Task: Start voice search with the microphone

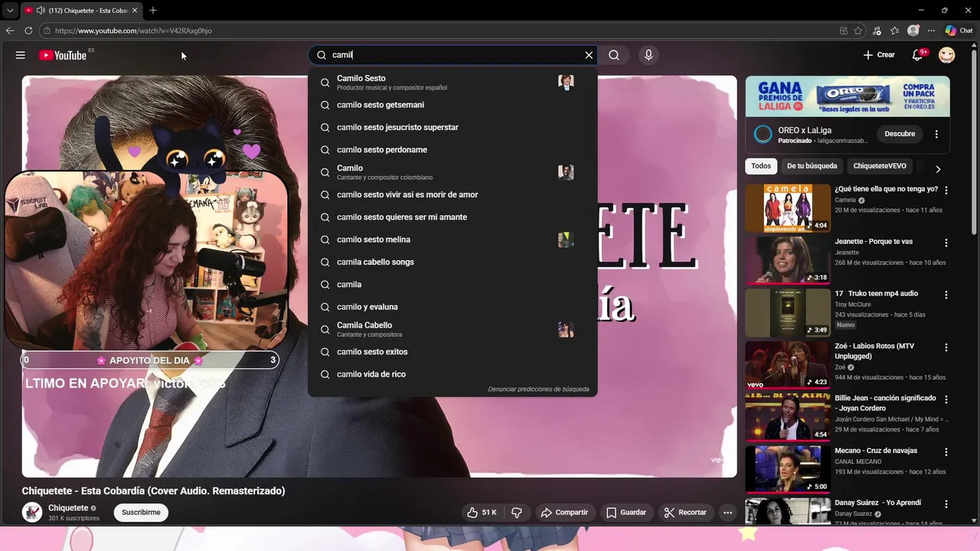Action: click(x=648, y=55)
